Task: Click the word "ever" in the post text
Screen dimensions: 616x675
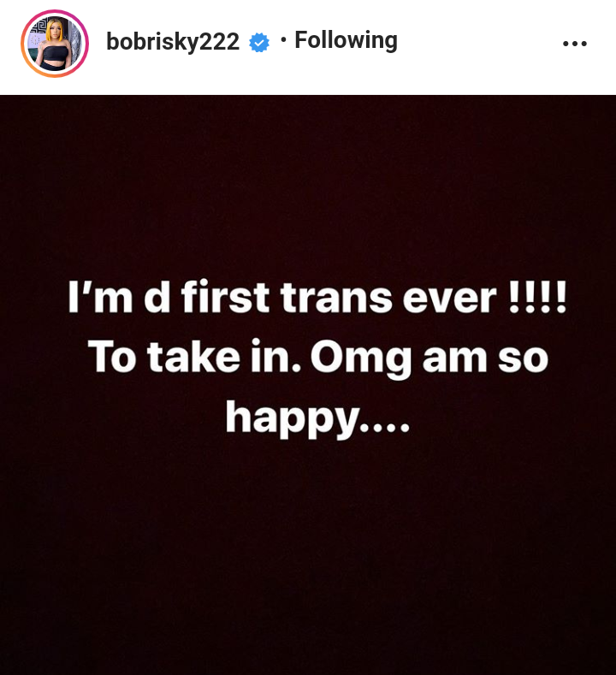Action: [x=449, y=299]
